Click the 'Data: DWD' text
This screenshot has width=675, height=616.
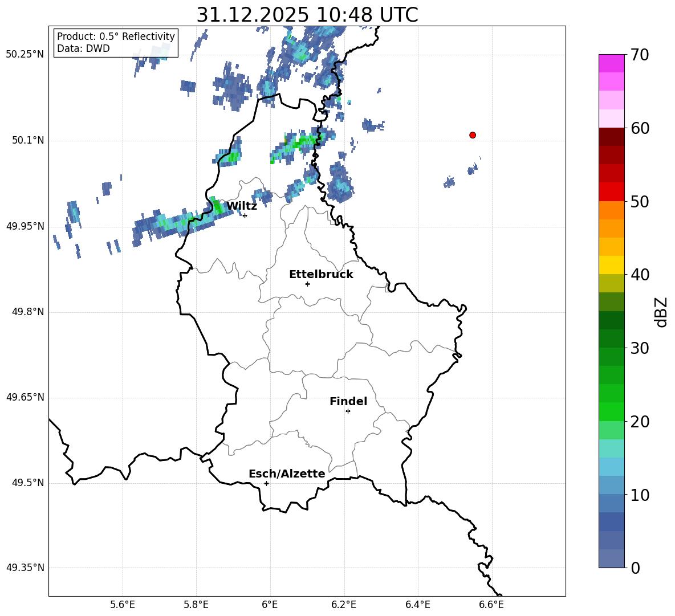tap(83, 48)
